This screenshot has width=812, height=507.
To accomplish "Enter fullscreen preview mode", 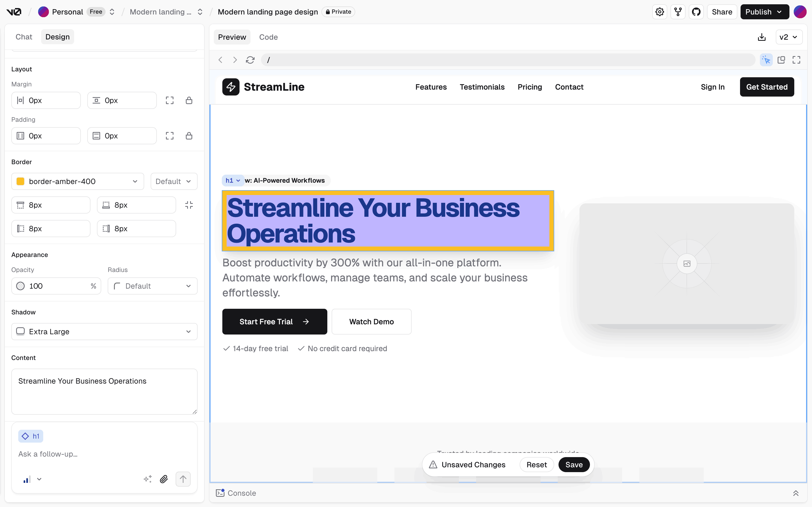I will click(796, 60).
